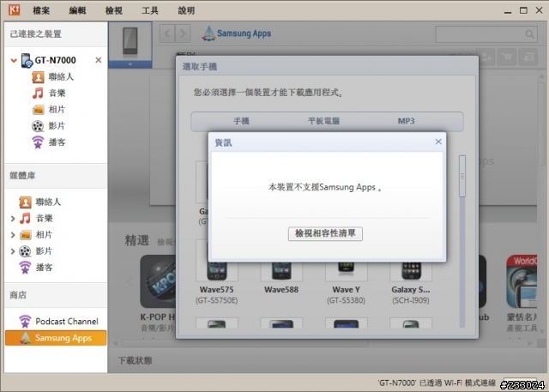Open the 檔案 menu
Screen dimensions: 549x392
click(x=41, y=10)
